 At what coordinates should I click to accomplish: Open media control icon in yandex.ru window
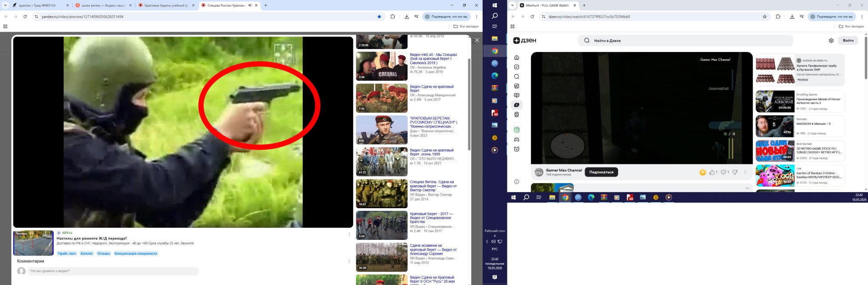pos(417,16)
